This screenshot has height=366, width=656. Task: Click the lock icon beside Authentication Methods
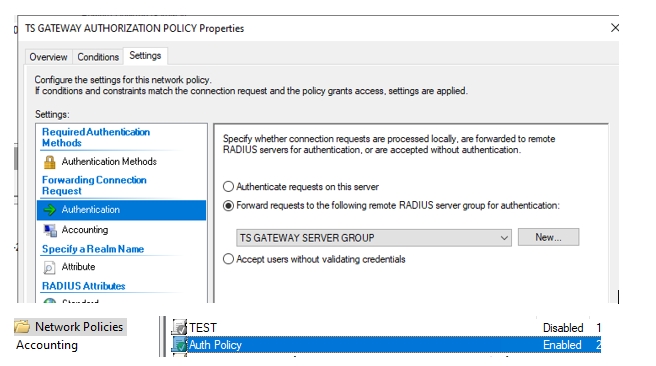pyautogui.click(x=50, y=162)
